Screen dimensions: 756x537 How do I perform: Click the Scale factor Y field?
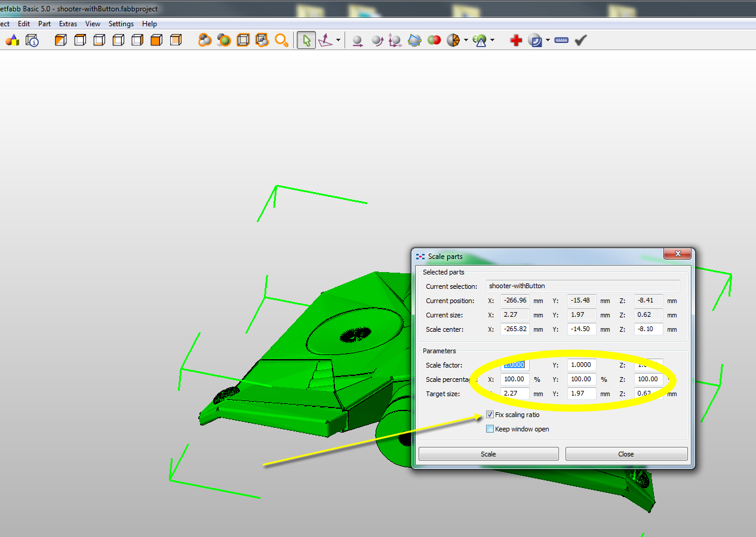pos(582,365)
